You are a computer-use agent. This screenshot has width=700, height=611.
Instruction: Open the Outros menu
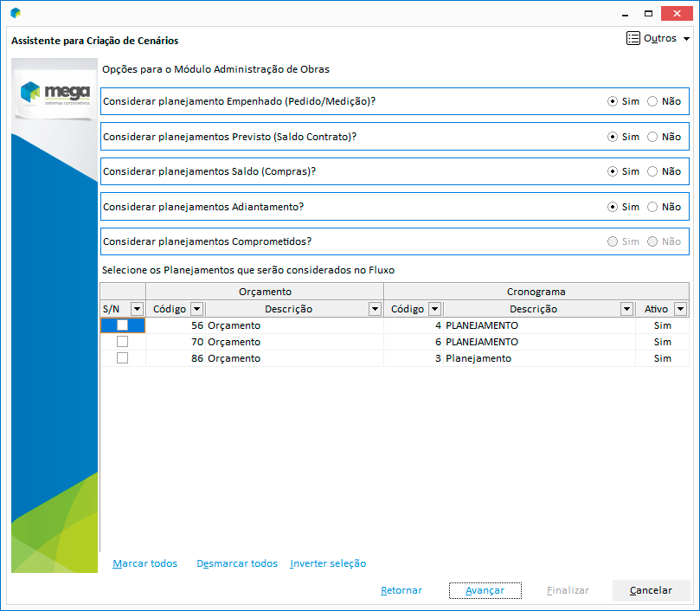click(658, 39)
